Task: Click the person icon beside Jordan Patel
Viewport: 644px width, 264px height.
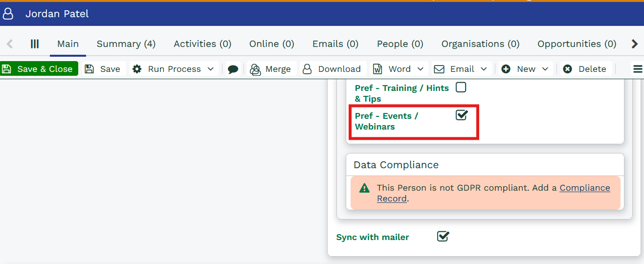Action: coord(8,14)
